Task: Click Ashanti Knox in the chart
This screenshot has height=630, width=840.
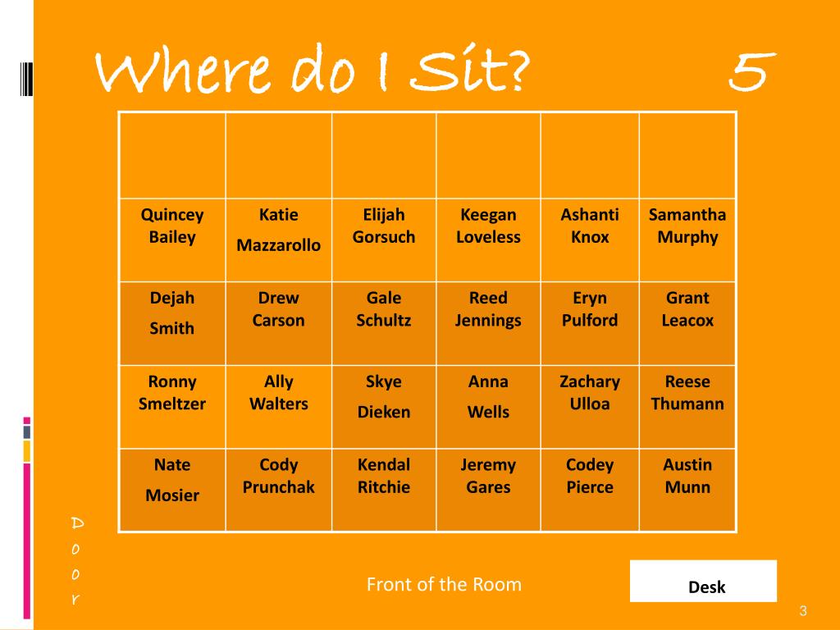Action: pos(590,240)
